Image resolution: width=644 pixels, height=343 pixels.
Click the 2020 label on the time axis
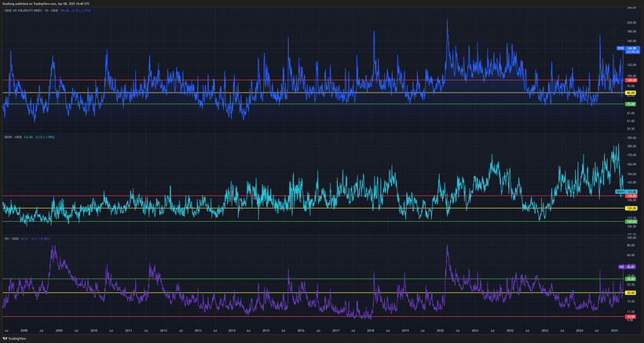tap(439, 332)
